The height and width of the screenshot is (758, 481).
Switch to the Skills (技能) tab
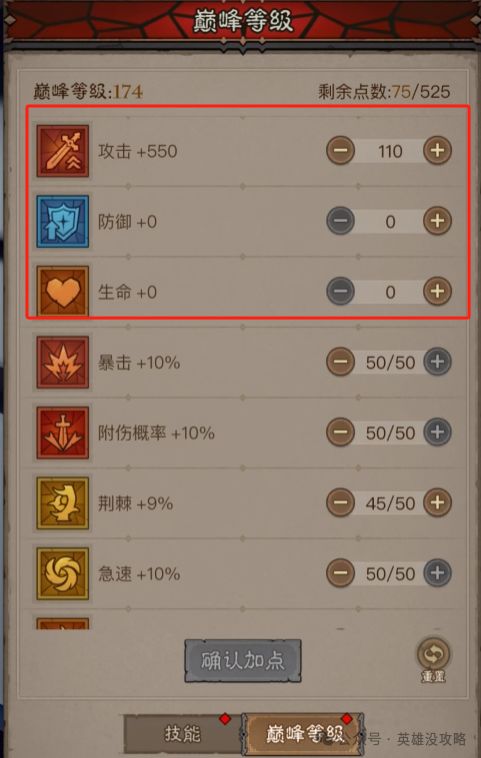(x=182, y=734)
